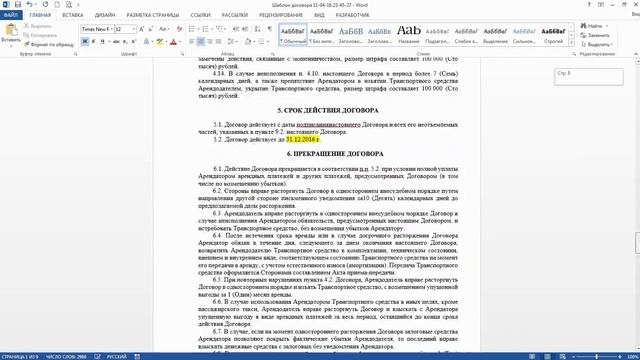640x360 pixels.
Task: Open the ФАЙЛ tab
Action: [11, 15]
